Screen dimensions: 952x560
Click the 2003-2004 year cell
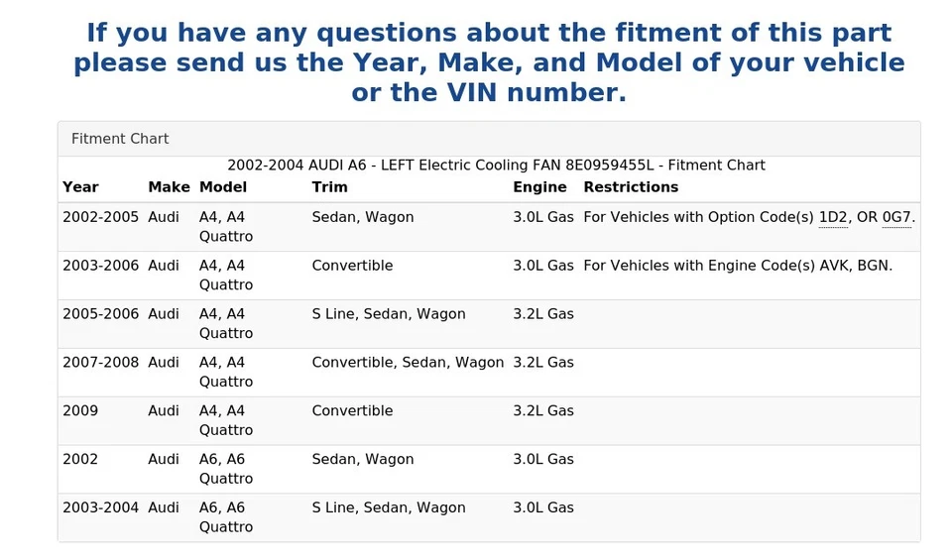point(100,508)
